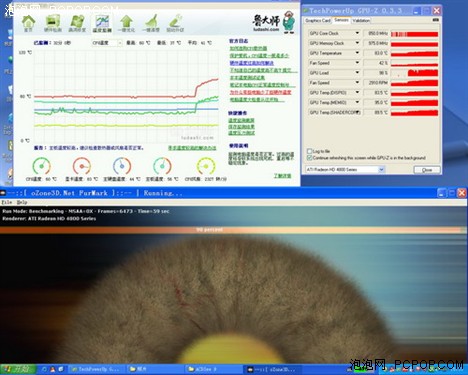The height and width of the screenshot is (375, 468).
Task: Enable the Log to file checkbox
Action: 309,151
